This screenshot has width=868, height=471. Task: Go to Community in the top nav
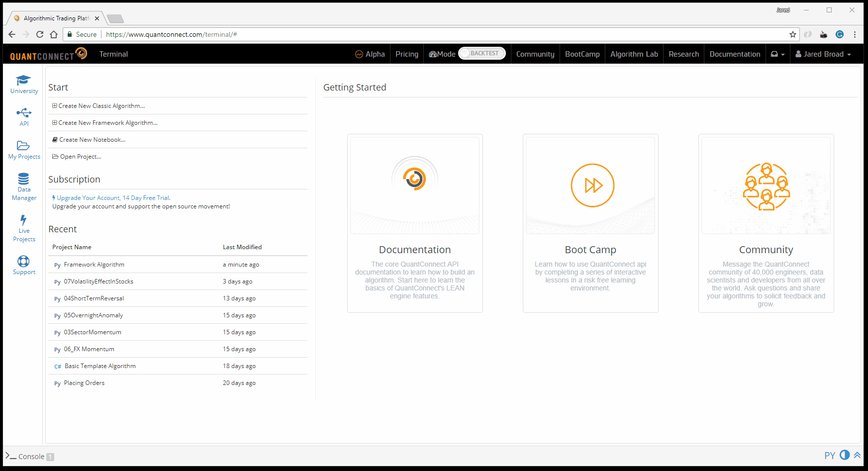tap(535, 54)
